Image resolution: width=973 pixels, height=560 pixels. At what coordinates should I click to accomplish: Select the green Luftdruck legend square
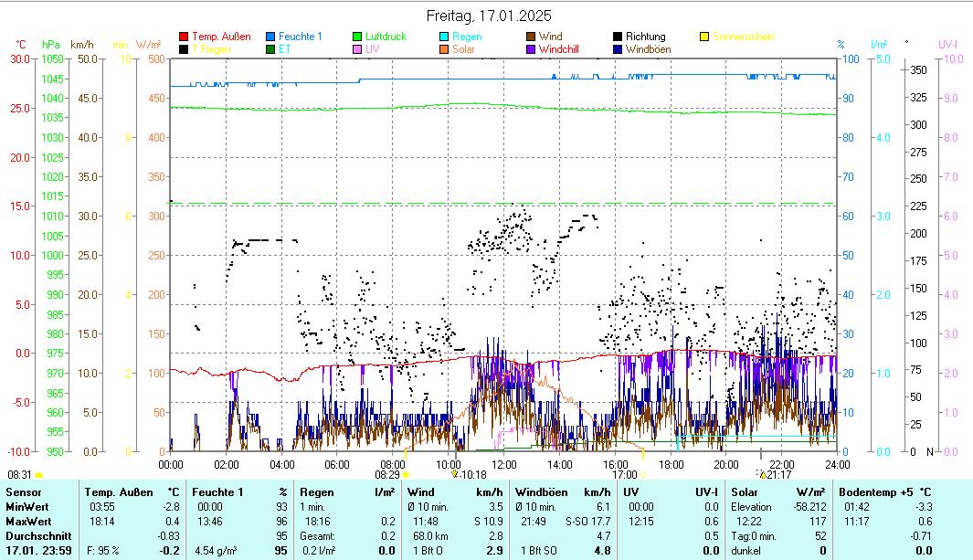[x=358, y=37]
